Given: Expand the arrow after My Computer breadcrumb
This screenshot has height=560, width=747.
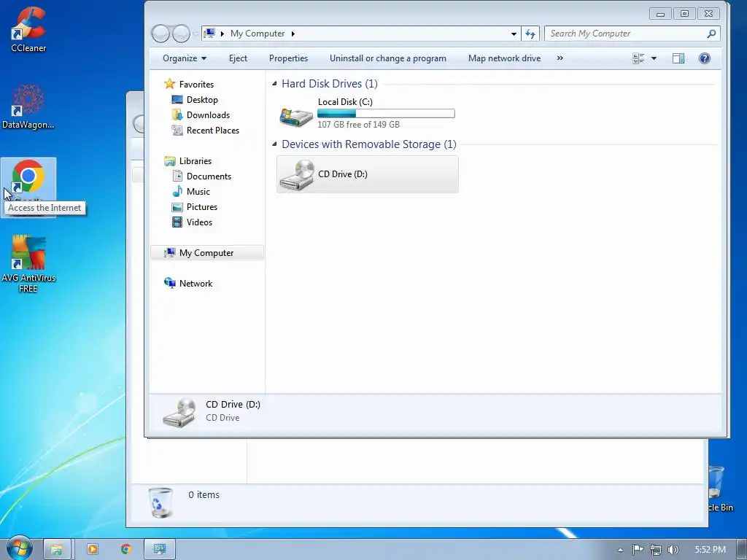Looking at the screenshot, I should click(x=293, y=34).
